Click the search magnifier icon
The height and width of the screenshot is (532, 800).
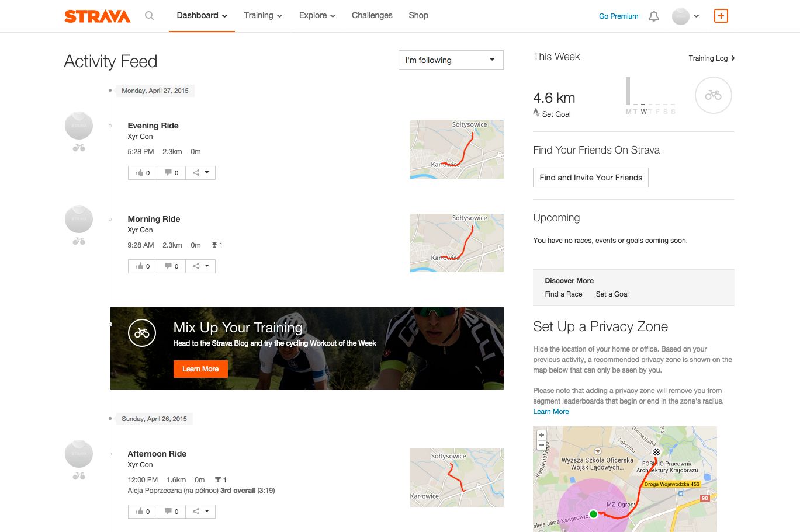pos(150,16)
